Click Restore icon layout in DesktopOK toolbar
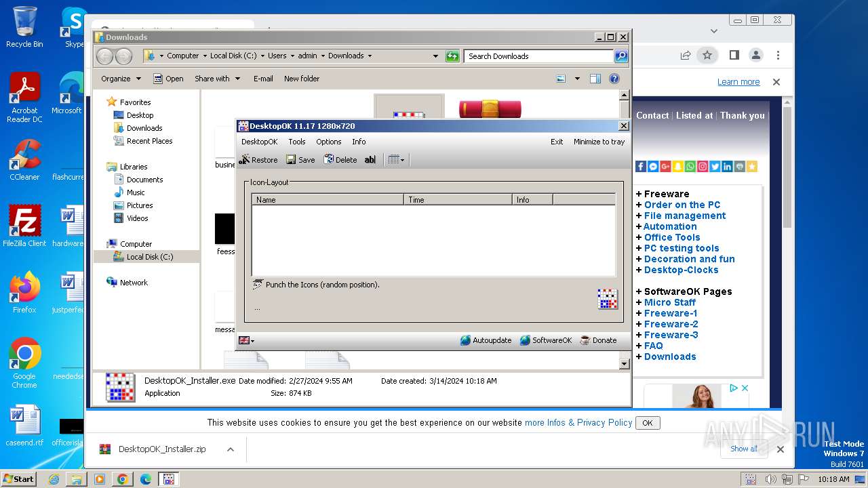The image size is (868, 488). [x=258, y=160]
